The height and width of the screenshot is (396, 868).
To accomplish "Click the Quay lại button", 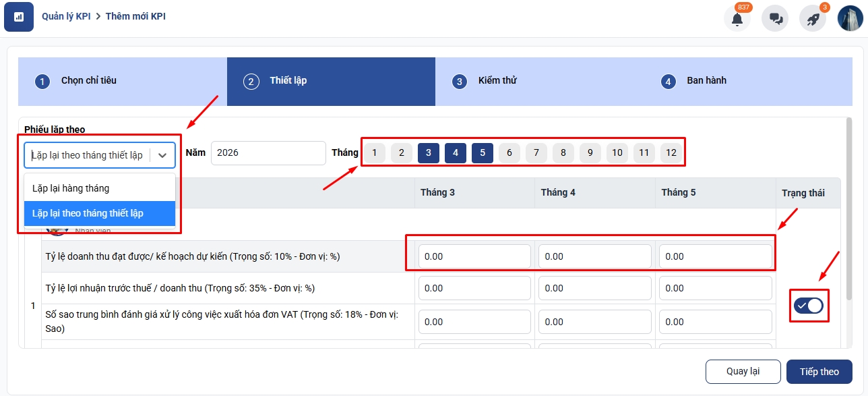I will click(x=743, y=372).
